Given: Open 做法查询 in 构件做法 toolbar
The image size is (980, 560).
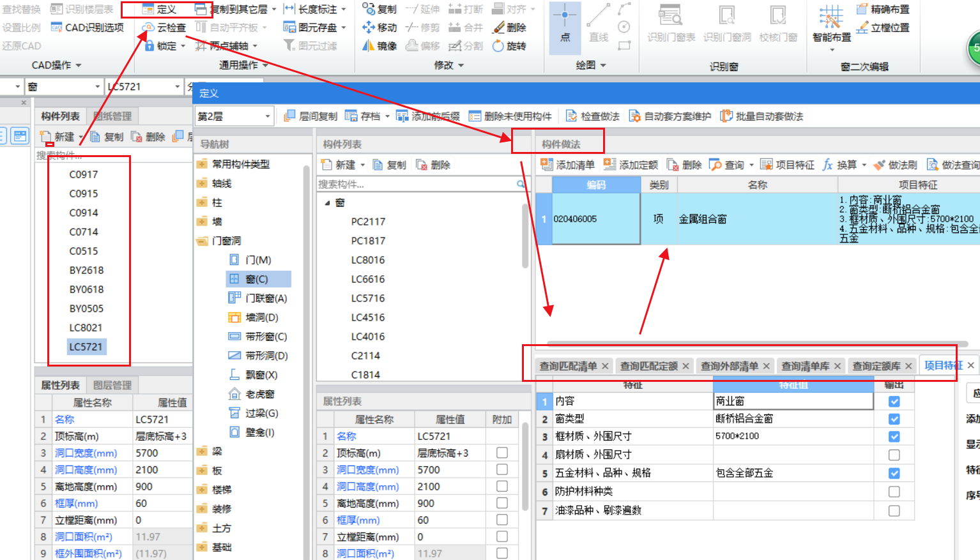Looking at the screenshot, I should (x=953, y=165).
